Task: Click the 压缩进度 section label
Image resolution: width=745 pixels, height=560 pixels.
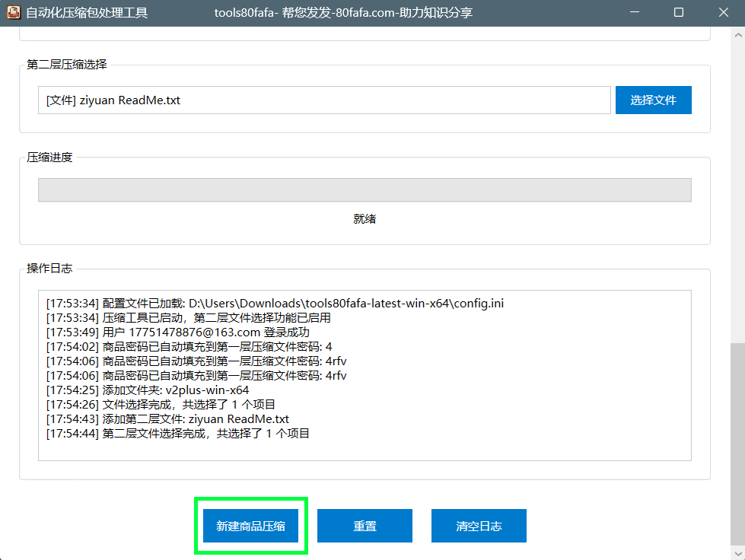Action: [x=49, y=157]
